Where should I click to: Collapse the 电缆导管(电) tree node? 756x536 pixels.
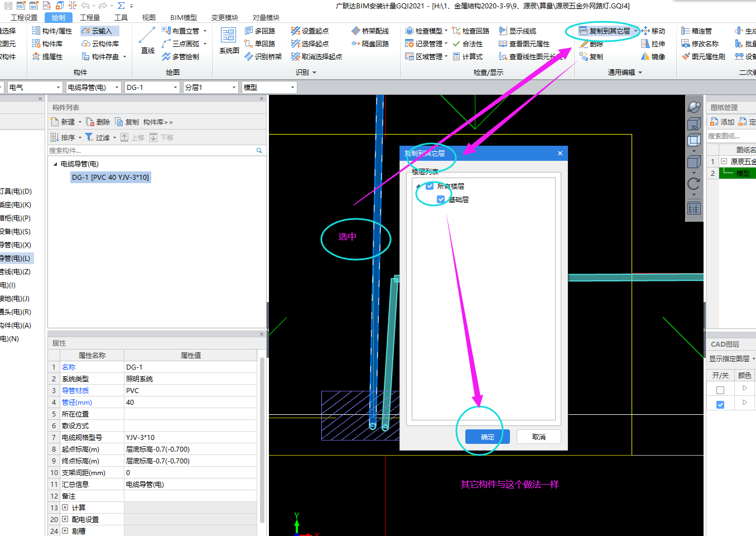coord(55,164)
